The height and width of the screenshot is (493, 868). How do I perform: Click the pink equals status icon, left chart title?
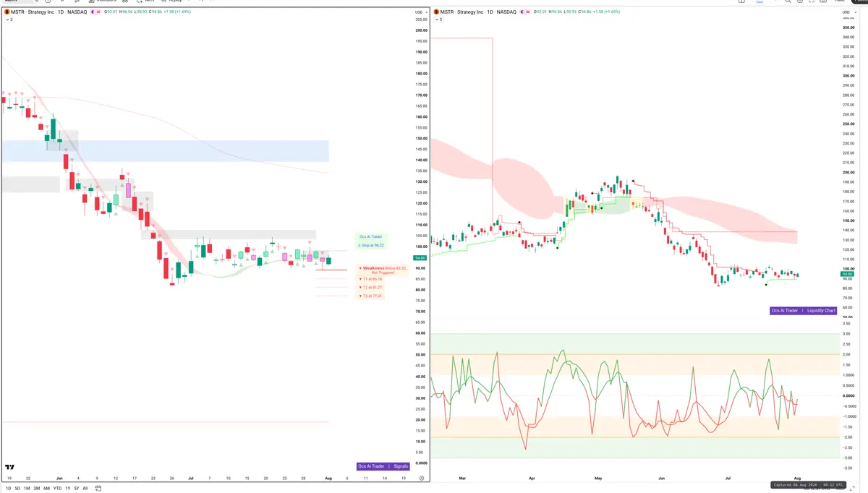click(x=99, y=12)
